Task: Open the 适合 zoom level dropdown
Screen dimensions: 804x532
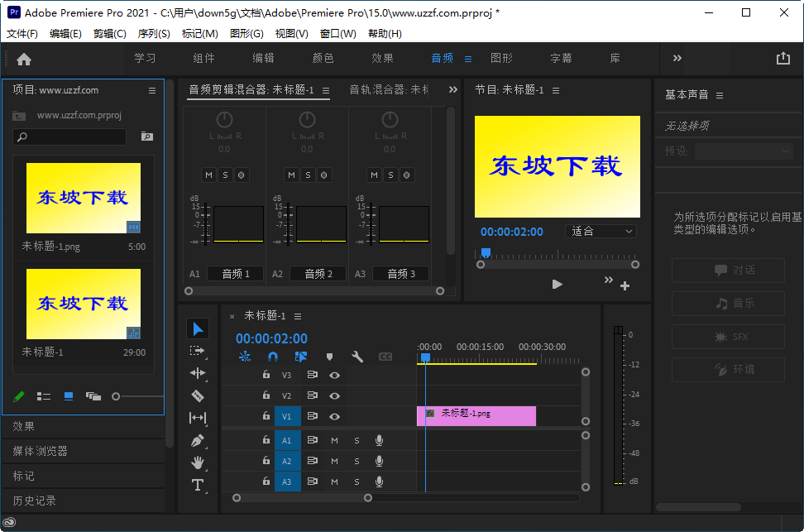Action: [601, 231]
